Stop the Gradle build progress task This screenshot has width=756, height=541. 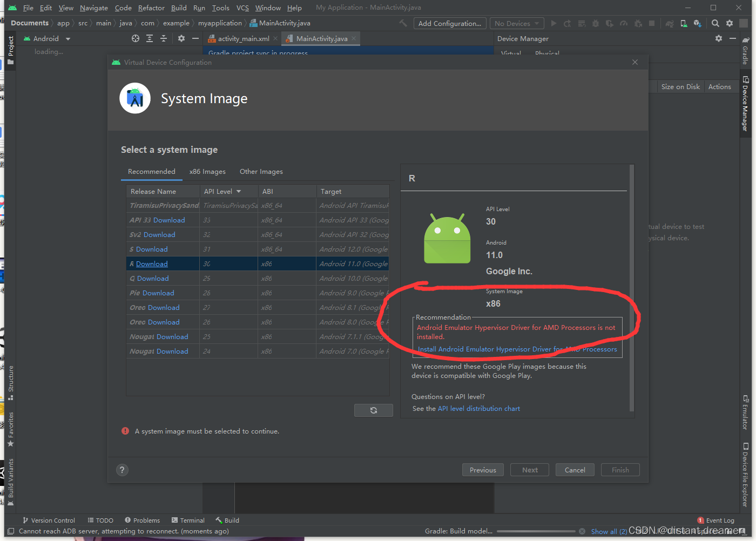[x=582, y=531]
